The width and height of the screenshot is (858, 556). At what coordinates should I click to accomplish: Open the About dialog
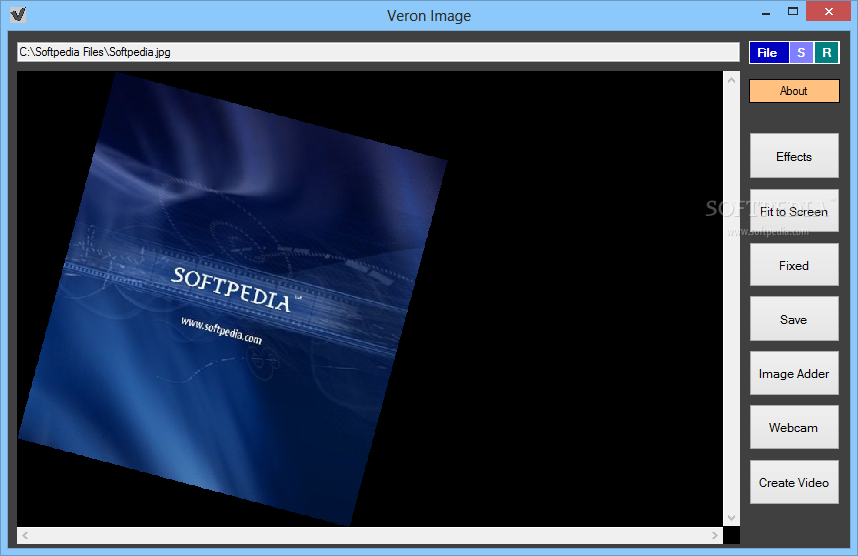click(x=794, y=91)
